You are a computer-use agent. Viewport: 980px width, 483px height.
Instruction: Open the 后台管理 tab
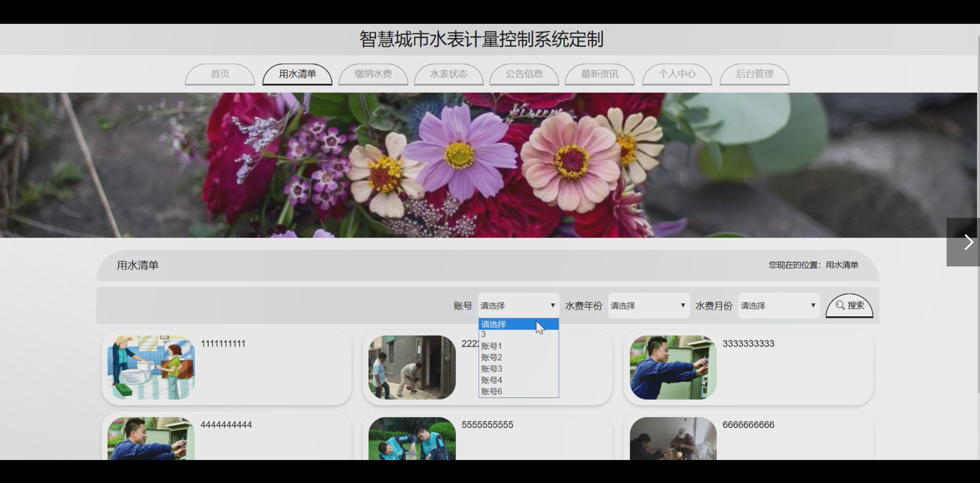754,74
